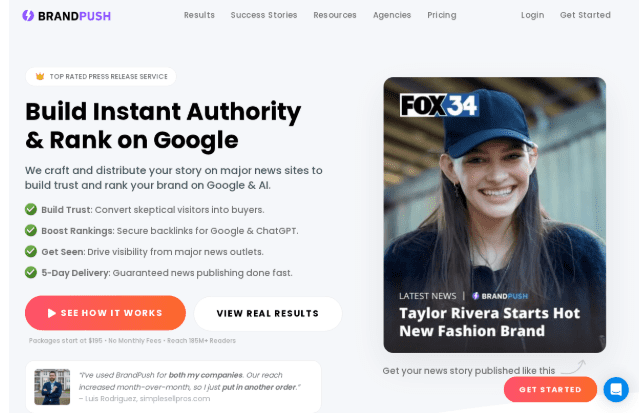Viewport: 643px width, 415px height.
Task: Click the View Real Results button
Action: (x=268, y=314)
